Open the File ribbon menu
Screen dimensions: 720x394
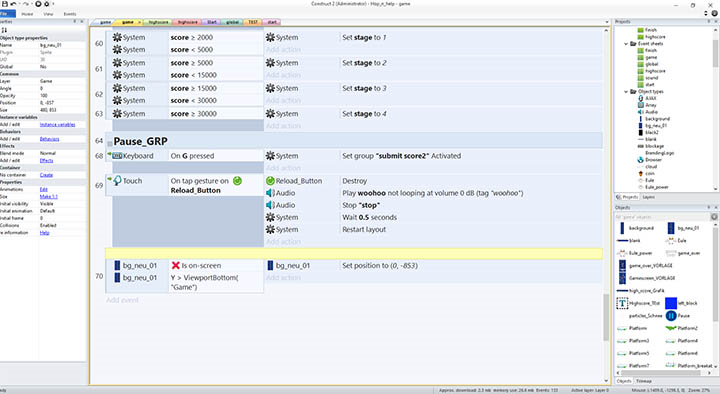click(x=8, y=14)
